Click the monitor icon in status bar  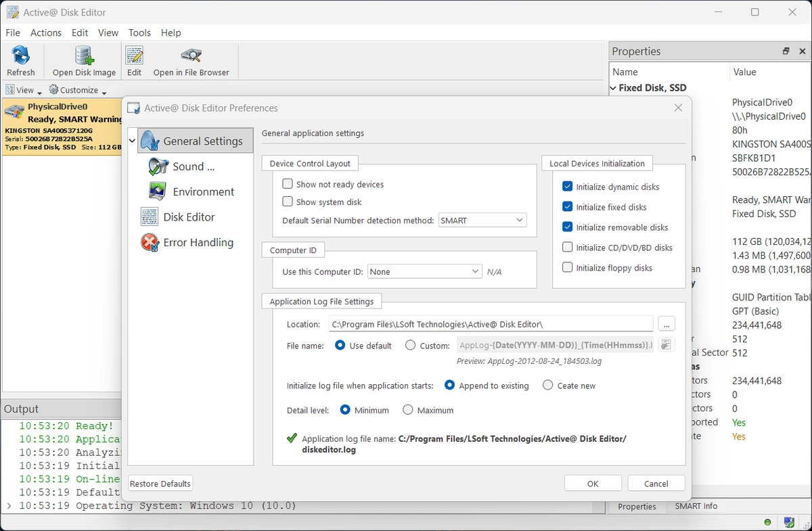coord(790,522)
